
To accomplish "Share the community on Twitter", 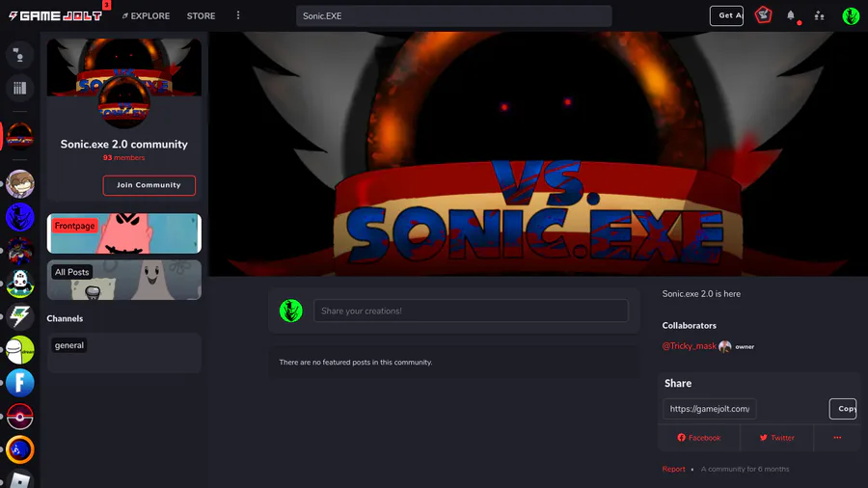I will point(776,438).
